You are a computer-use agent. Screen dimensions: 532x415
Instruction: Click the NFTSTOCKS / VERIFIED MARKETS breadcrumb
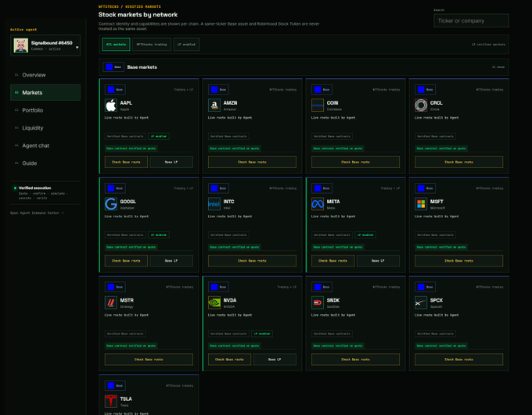coord(130,6)
